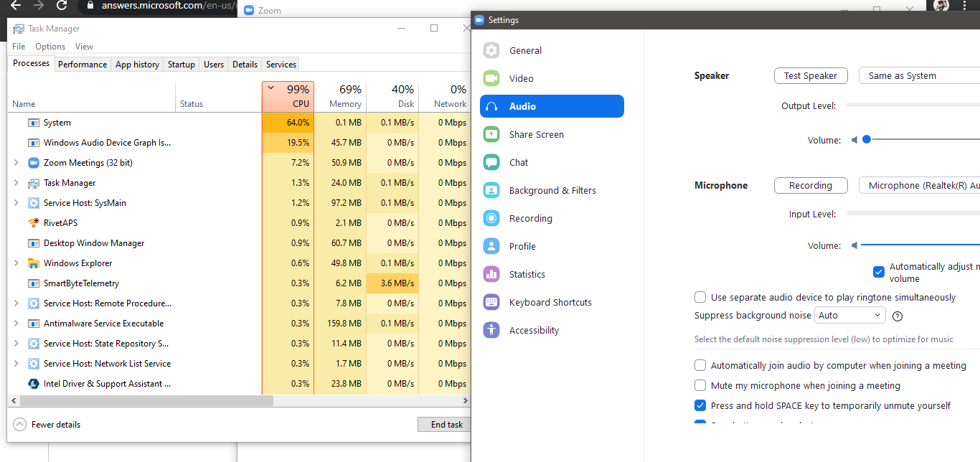Expand the Task Manager process row
980x462 pixels.
[x=17, y=183]
